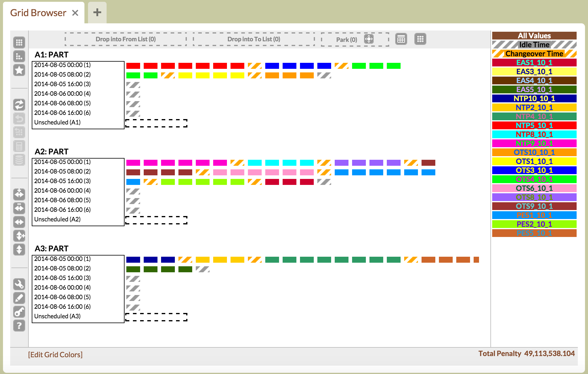Screen dimensions: 588x374
Task: Click the wrench settings icon
Action: [19, 284]
